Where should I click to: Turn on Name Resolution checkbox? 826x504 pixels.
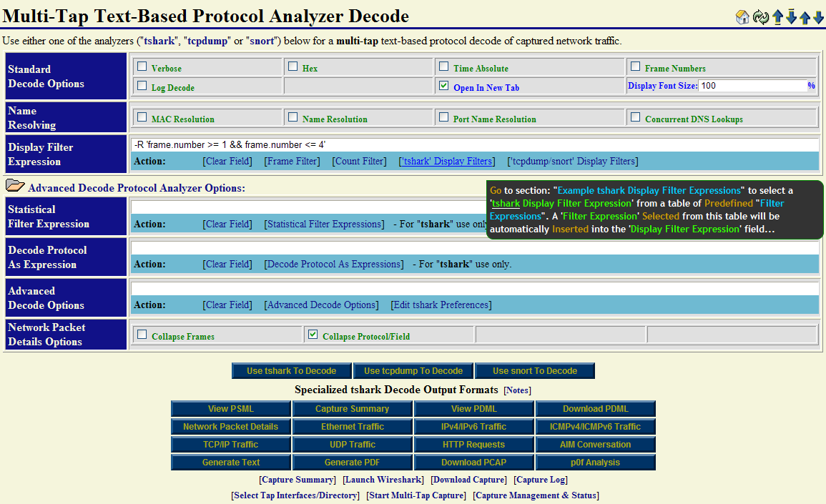[293, 117]
